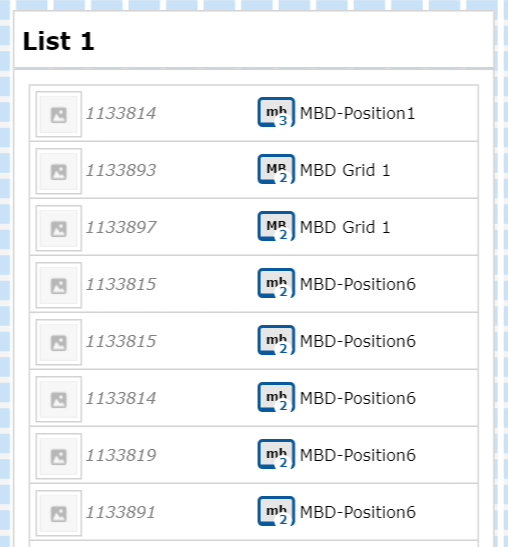Select the MBD-Position1 label
Image resolution: width=508 pixels, height=547 pixels.
click(x=357, y=113)
